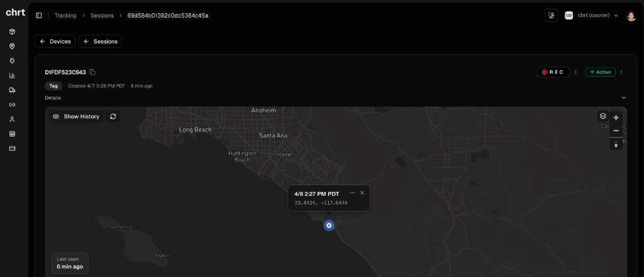Image resolution: width=644 pixels, height=277 pixels.
Task: Toggle the moon theme switcher icon
Action: point(551,16)
